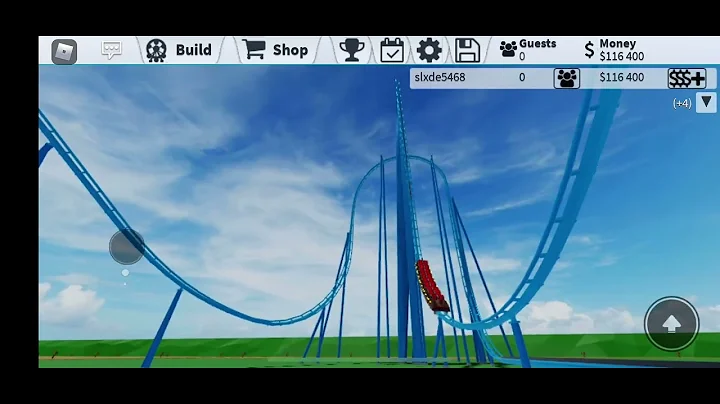Open the calendar checklist icon
The height and width of the screenshot is (404, 720).
tap(392, 50)
